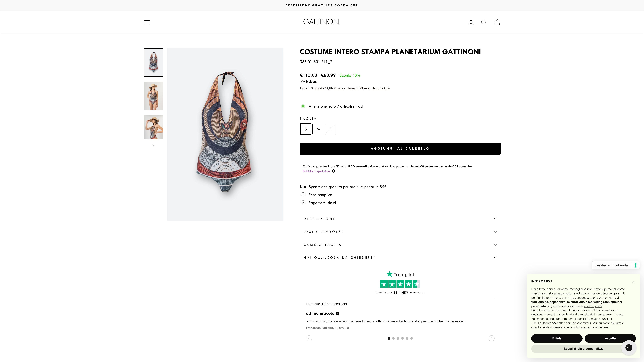Open the shopping cart bag icon
This screenshot has height=362, width=644.
[x=497, y=22]
